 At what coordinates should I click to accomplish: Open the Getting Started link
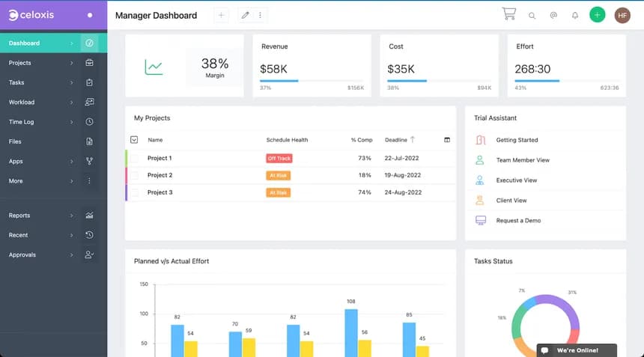tap(517, 140)
